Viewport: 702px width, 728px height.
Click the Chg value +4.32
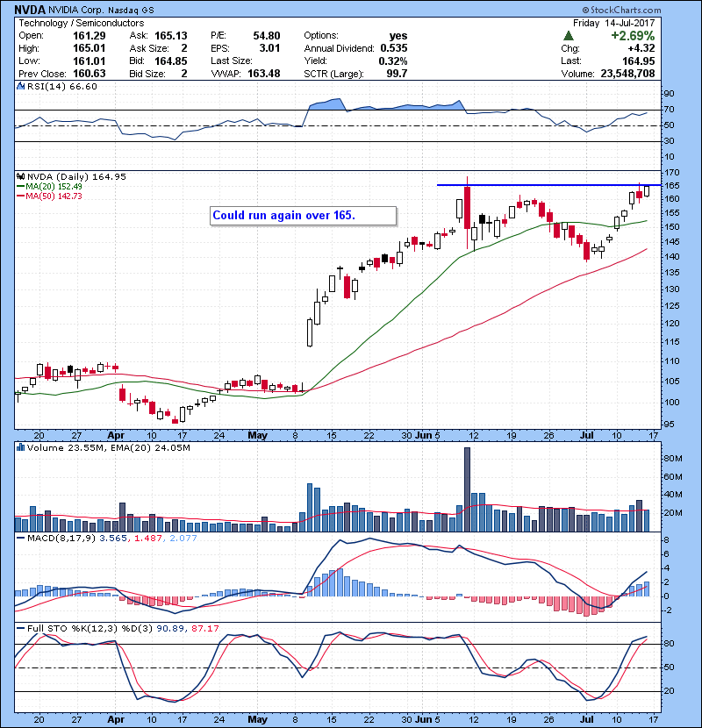click(x=641, y=48)
